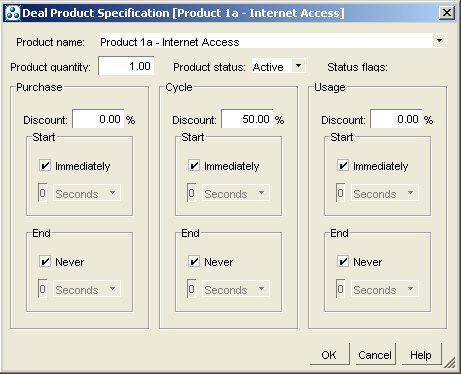Toggle Never checkbox in Cycle End

[194, 261]
